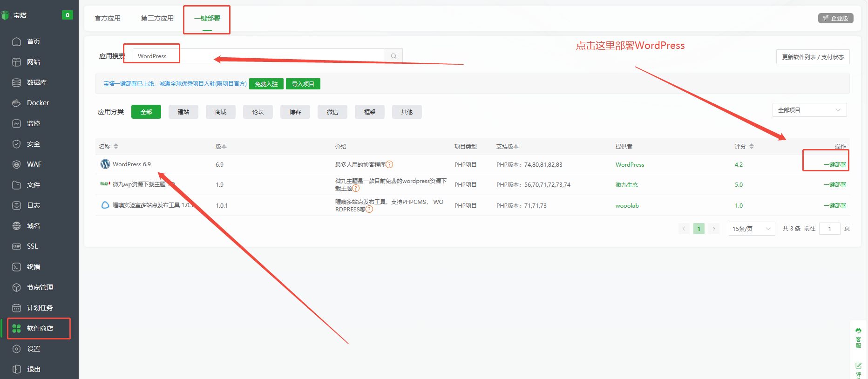
Task: Open the Docker whale icon
Action: (16, 103)
